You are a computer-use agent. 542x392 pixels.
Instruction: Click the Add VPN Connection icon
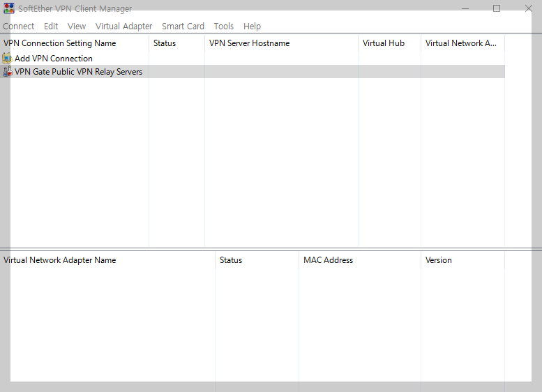click(x=7, y=58)
